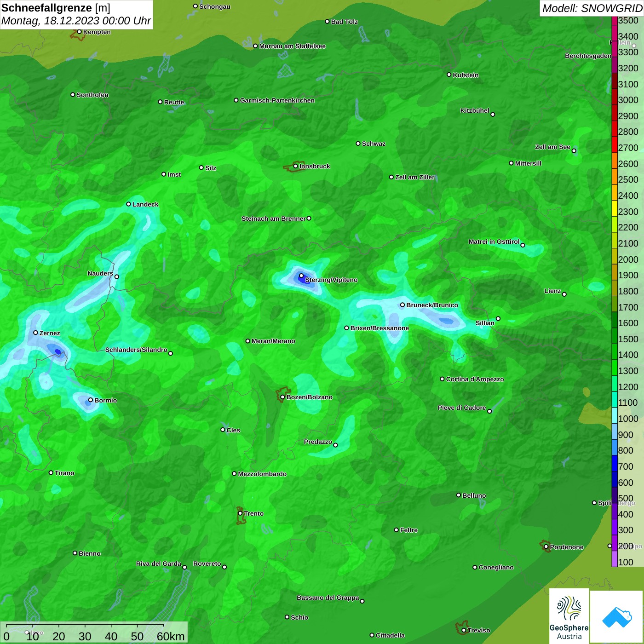Click the Kufstein marker dot
This screenshot has height=644, width=644.
click(x=449, y=75)
